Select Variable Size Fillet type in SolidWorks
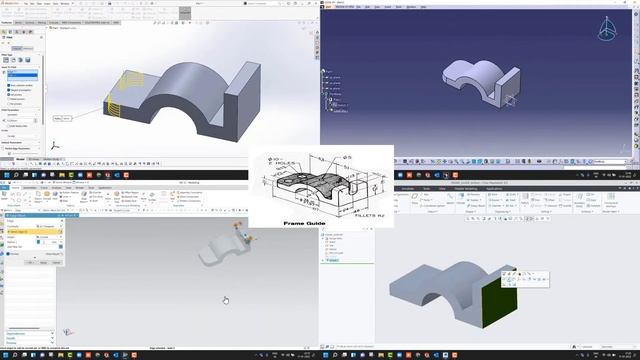This screenshot has height=360, width=640. (13, 60)
